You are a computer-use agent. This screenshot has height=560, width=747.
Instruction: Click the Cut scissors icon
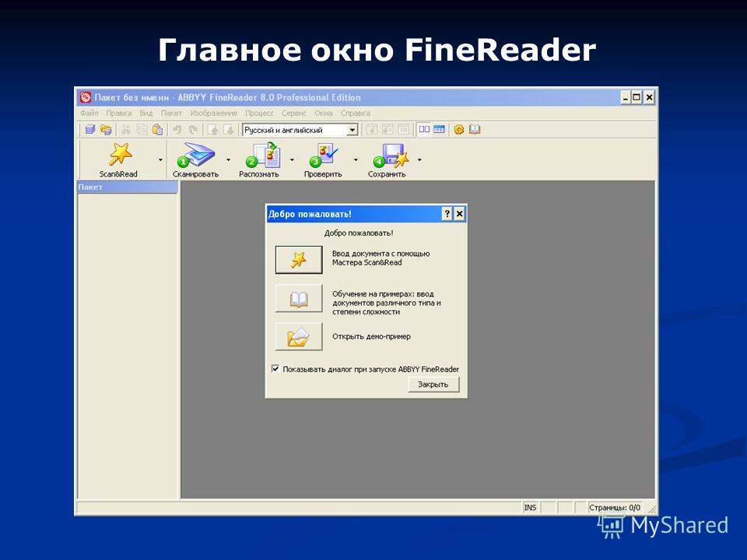pyautogui.click(x=126, y=130)
